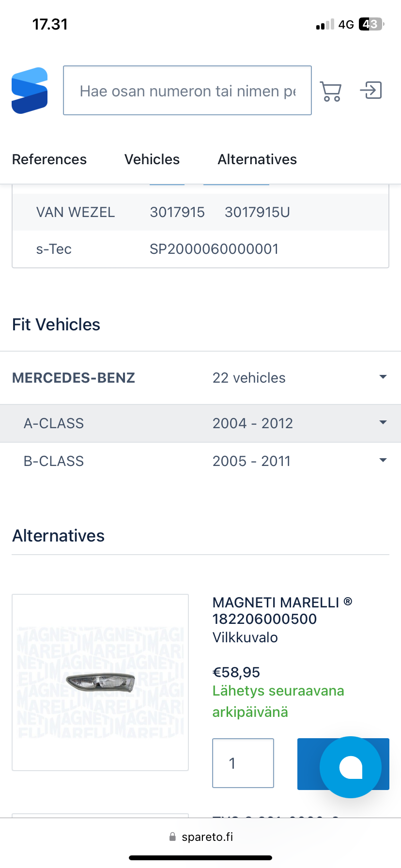Open the Magneti Marelli indicator light image

pyautogui.click(x=100, y=682)
